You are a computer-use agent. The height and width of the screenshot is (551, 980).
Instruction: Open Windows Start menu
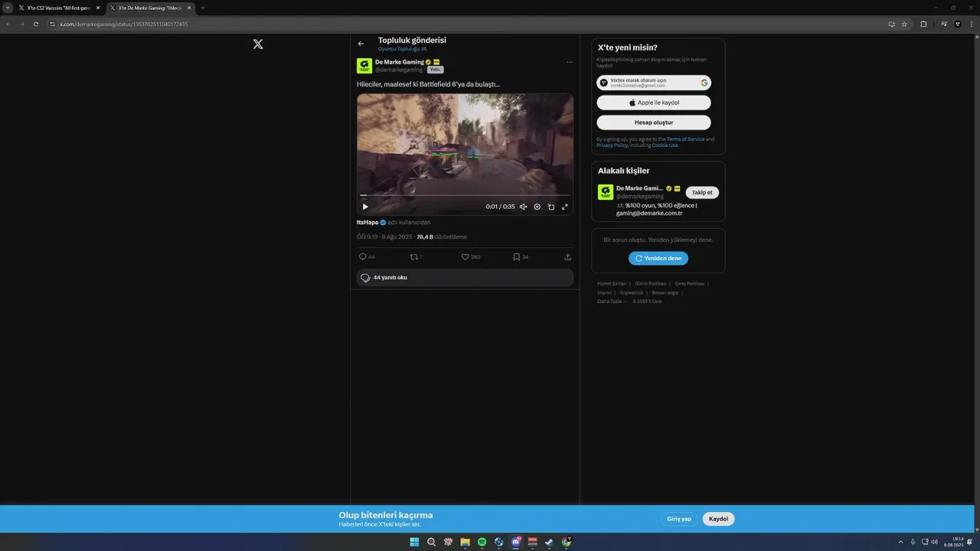pyautogui.click(x=414, y=542)
